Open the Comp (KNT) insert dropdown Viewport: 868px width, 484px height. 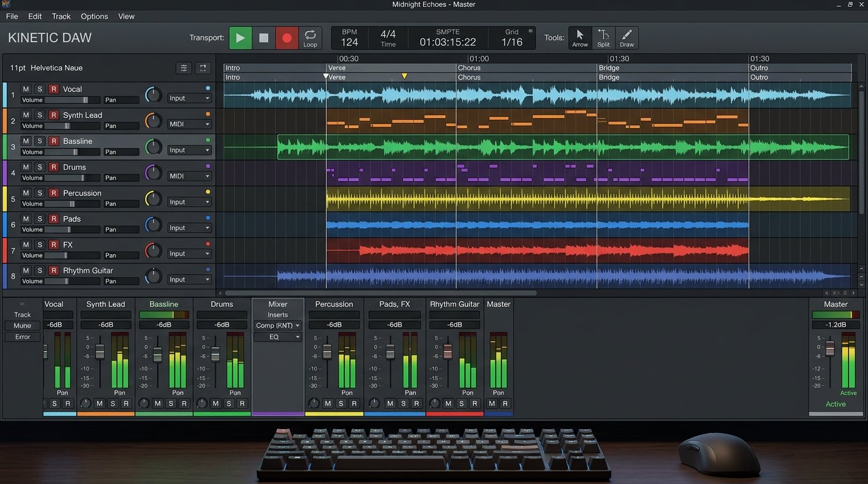[278, 325]
